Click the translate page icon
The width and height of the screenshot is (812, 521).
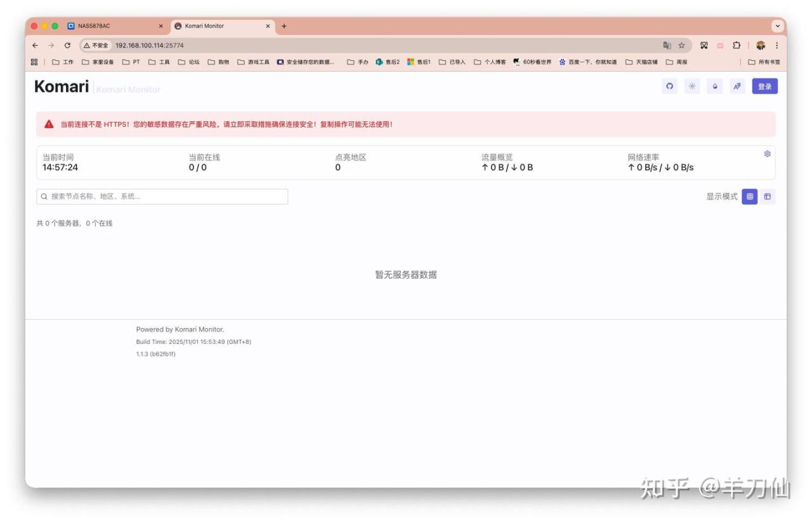pyautogui.click(x=667, y=46)
